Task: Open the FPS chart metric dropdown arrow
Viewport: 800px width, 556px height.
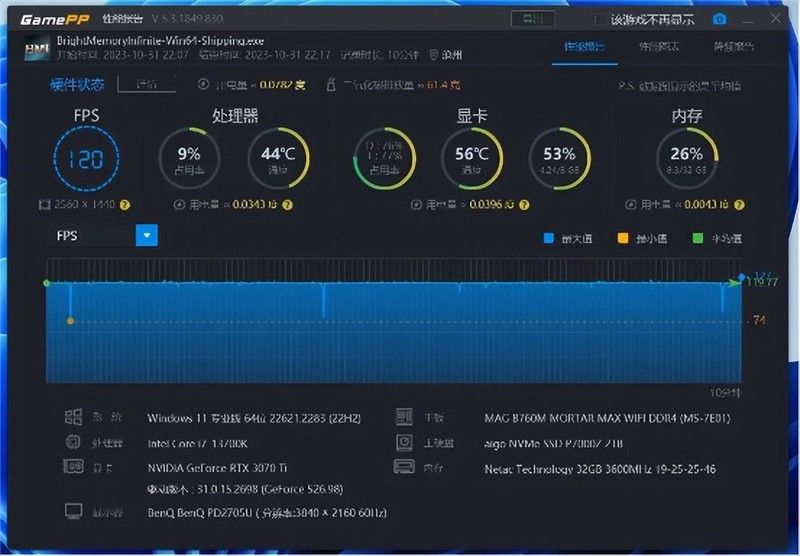Action: tap(147, 235)
